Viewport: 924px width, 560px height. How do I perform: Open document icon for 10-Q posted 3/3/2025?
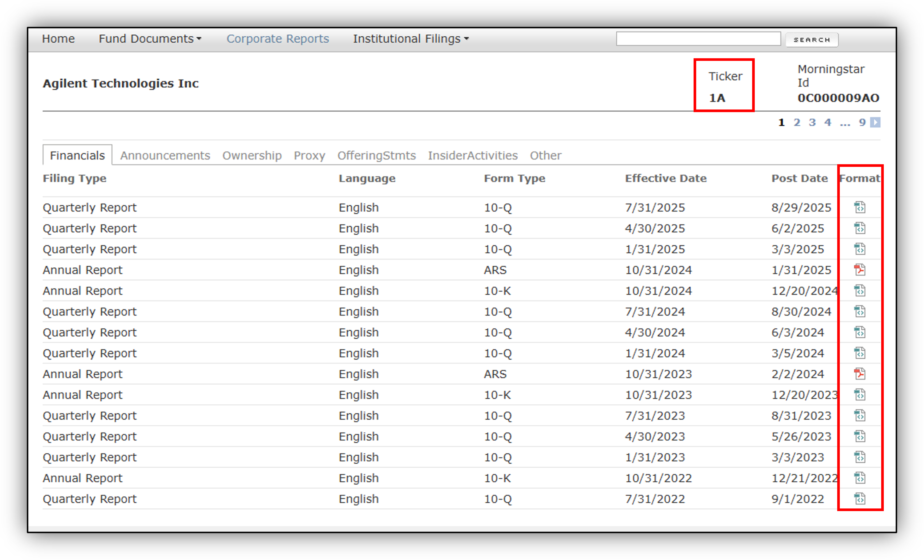point(860,249)
